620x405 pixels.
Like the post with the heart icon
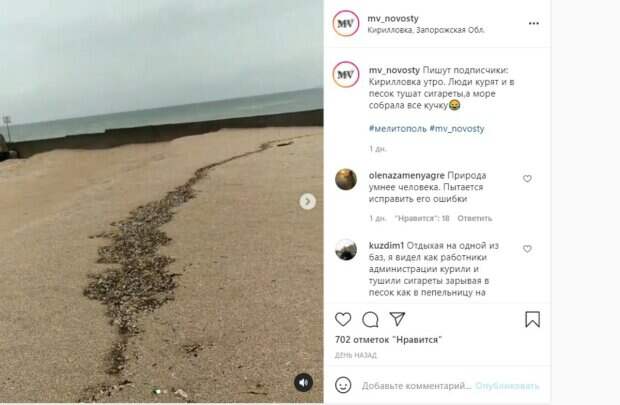click(x=343, y=319)
